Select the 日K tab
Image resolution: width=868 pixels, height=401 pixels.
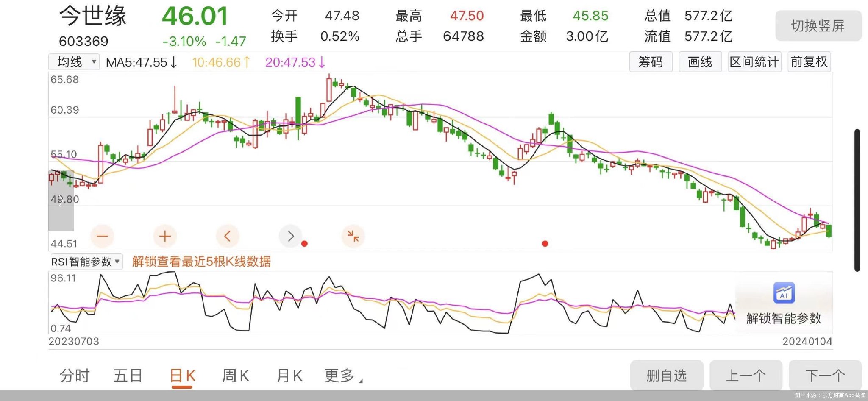click(182, 376)
